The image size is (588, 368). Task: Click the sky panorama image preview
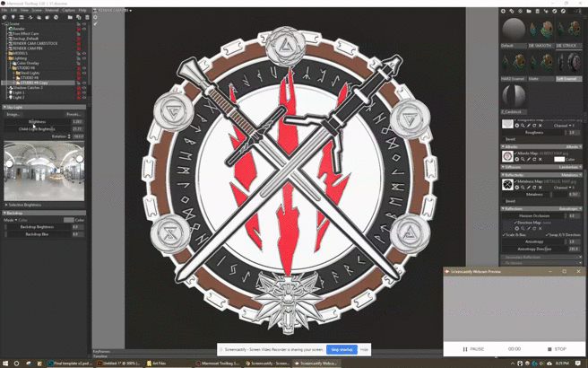pos(44,171)
